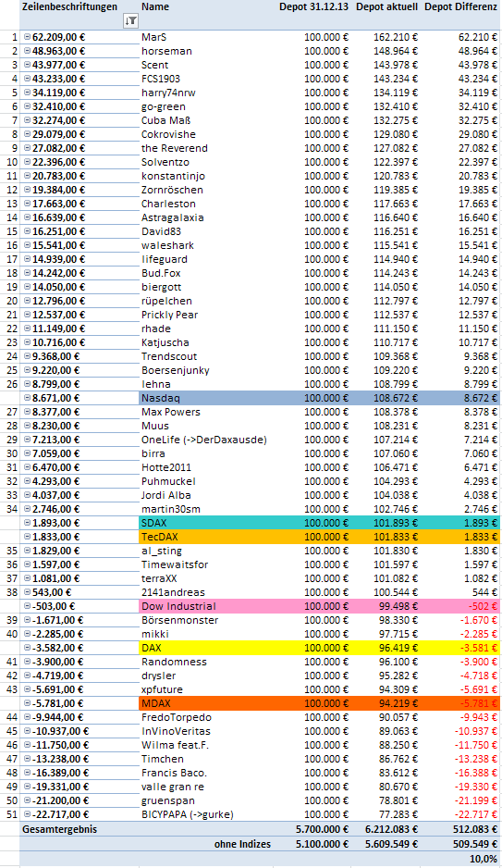Select the Depot 31.12.13 column header
The image size is (502, 868).
pyautogui.click(x=313, y=7)
